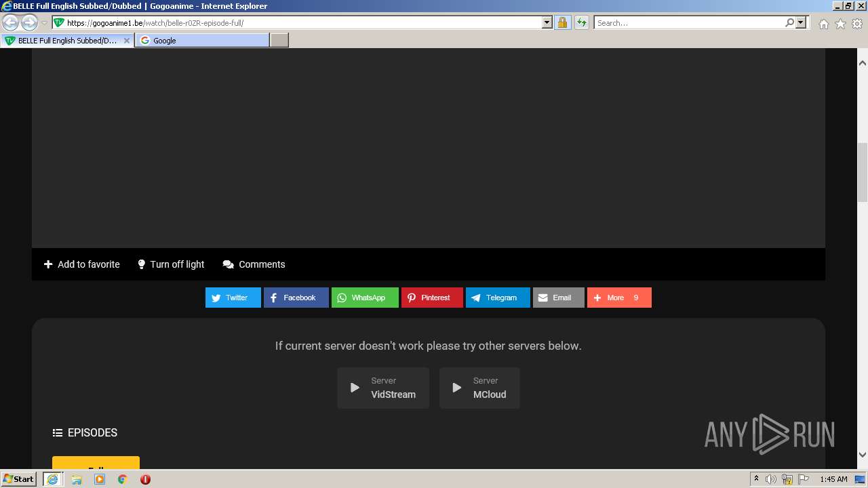Open a new blank tab
The image size is (868, 488).
click(x=279, y=41)
